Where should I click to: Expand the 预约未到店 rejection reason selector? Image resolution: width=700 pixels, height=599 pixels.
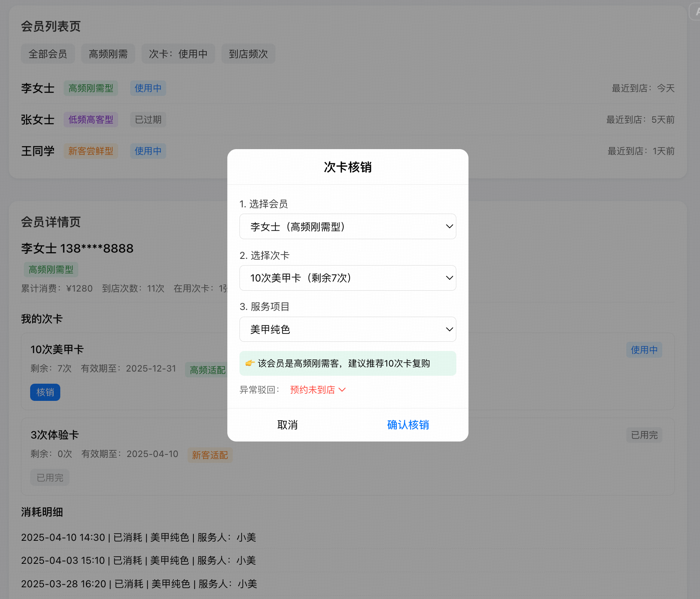point(318,390)
